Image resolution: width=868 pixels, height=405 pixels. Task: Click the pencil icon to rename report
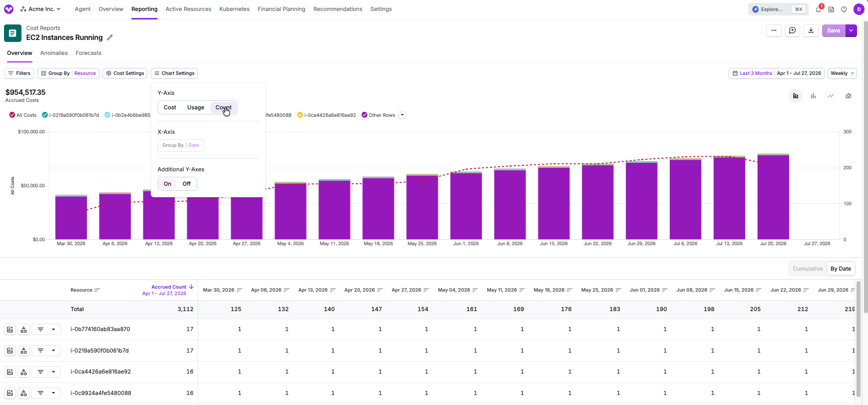[x=110, y=37]
